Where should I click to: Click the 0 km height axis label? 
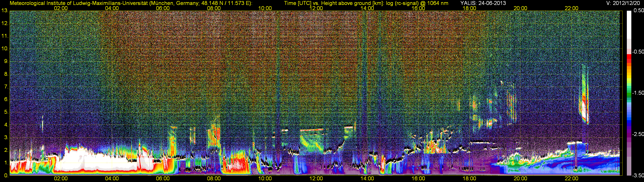coord(6,176)
